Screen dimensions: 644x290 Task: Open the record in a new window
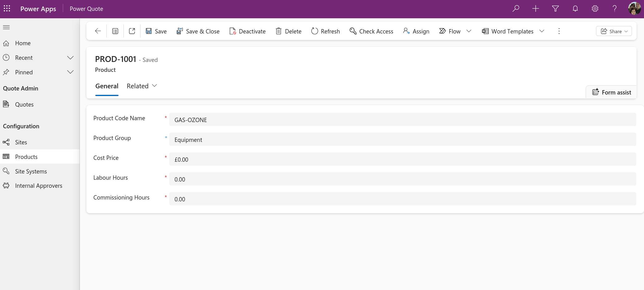tap(132, 31)
